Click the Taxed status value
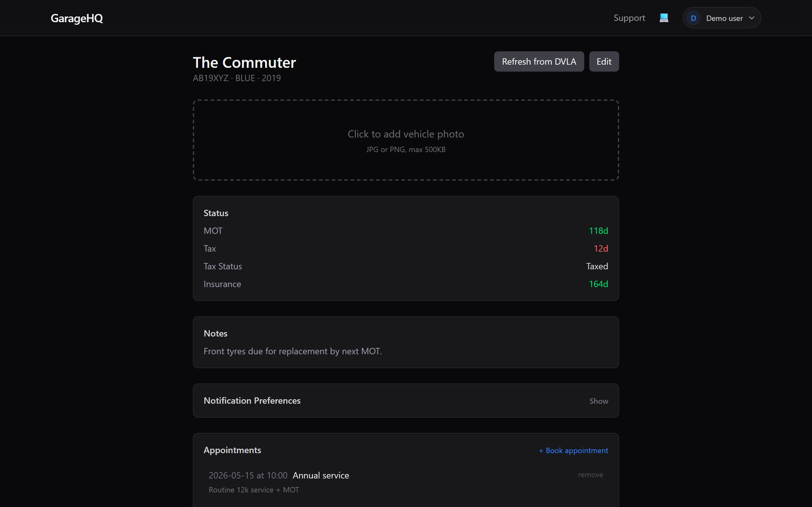Image resolution: width=812 pixels, height=507 pixels. (x=597, y=266)
